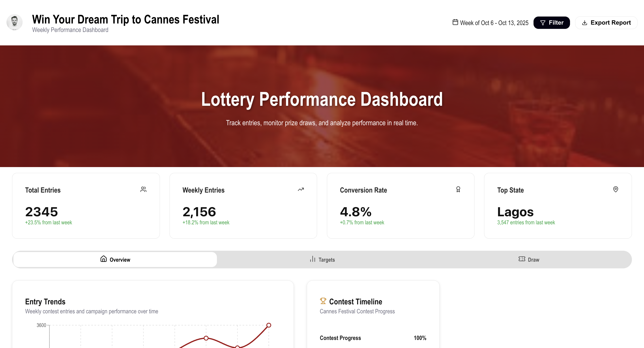This screenshot has height=348, width=644.
Task: Switch to the Overview tab
Action: click(115, 259)
